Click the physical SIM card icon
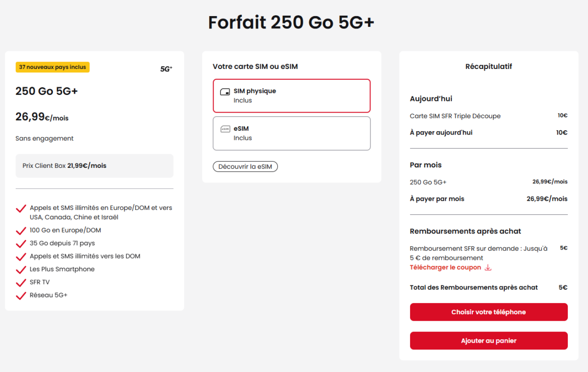The width and height of the screenshot is (588, 372). point(225,92)
